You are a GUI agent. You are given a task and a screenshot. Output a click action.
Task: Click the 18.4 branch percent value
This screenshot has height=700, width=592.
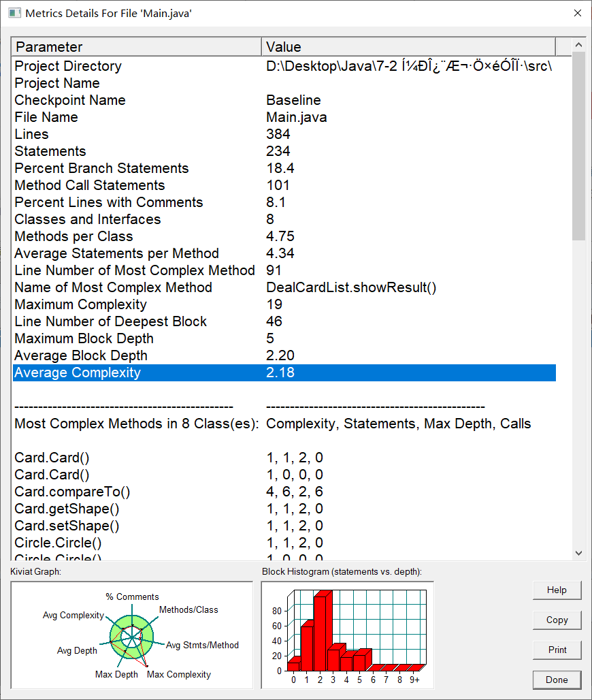click(280, 168)
